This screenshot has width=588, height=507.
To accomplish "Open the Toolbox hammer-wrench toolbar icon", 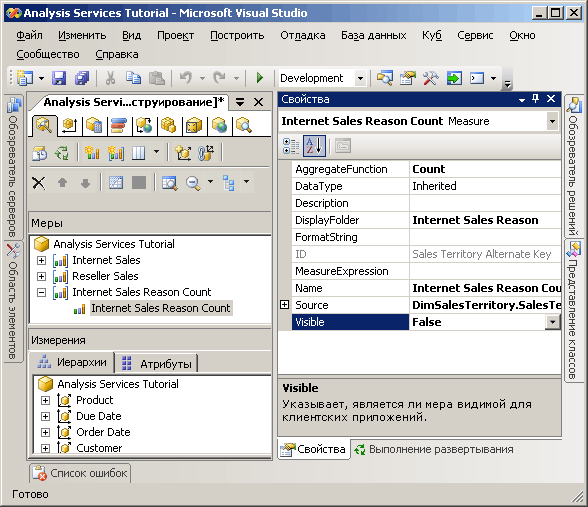I will click(431, 78).
